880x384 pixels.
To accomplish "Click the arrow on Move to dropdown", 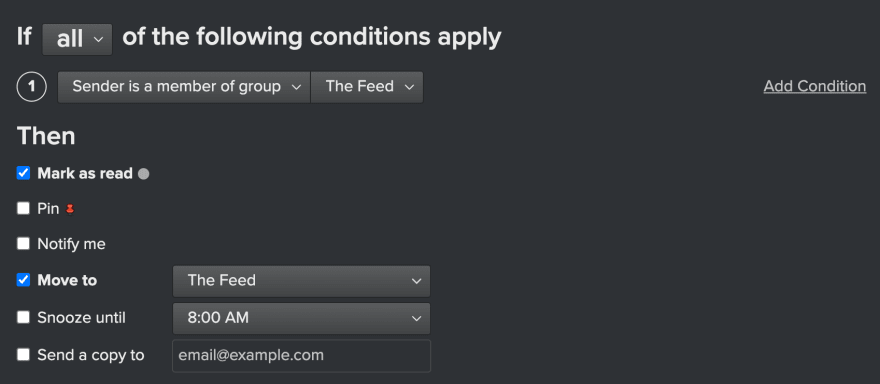I will tap(416, 281).
